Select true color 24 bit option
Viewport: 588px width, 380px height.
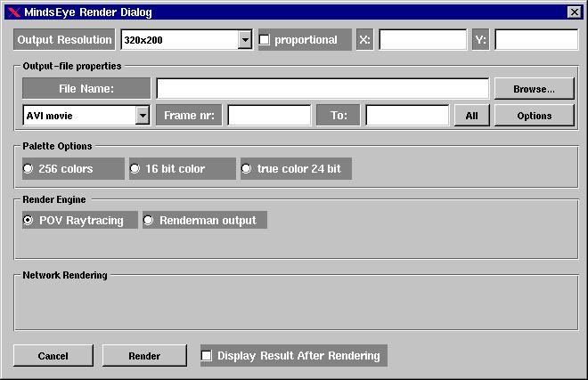pos(248,169)
